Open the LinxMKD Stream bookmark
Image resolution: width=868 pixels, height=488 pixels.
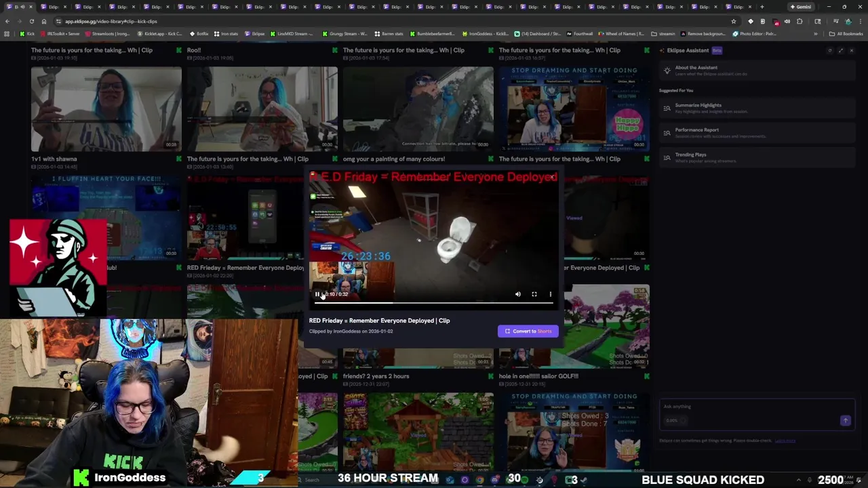click(x=292, y=33)
